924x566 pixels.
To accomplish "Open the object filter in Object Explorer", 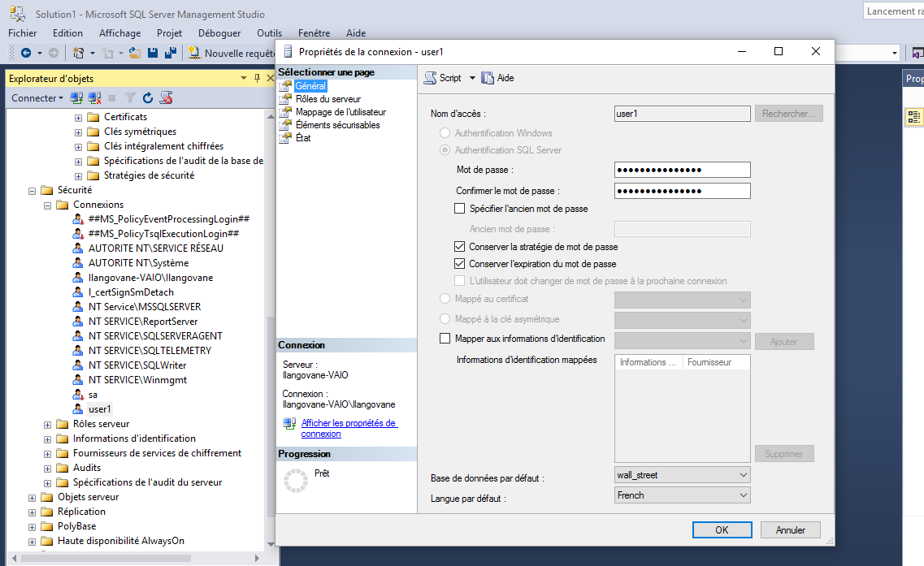I will pyautogui.click(x=130, y=97).
